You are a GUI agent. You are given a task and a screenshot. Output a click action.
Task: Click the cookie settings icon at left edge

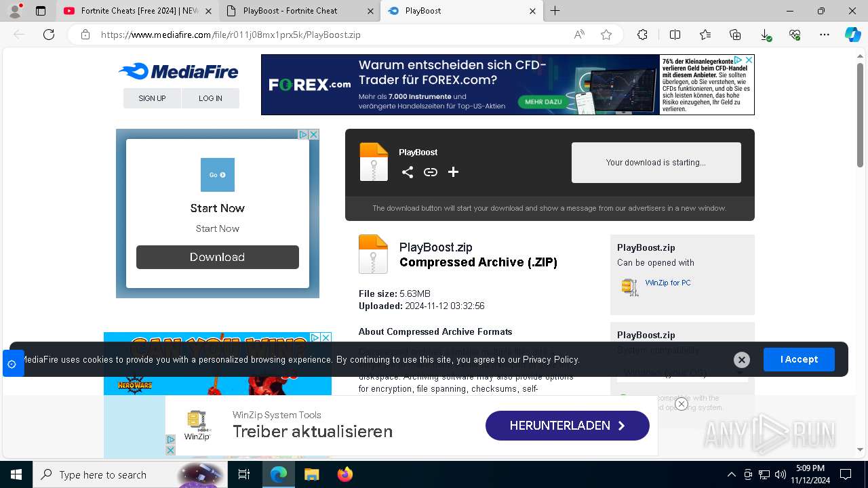point(12,364)
